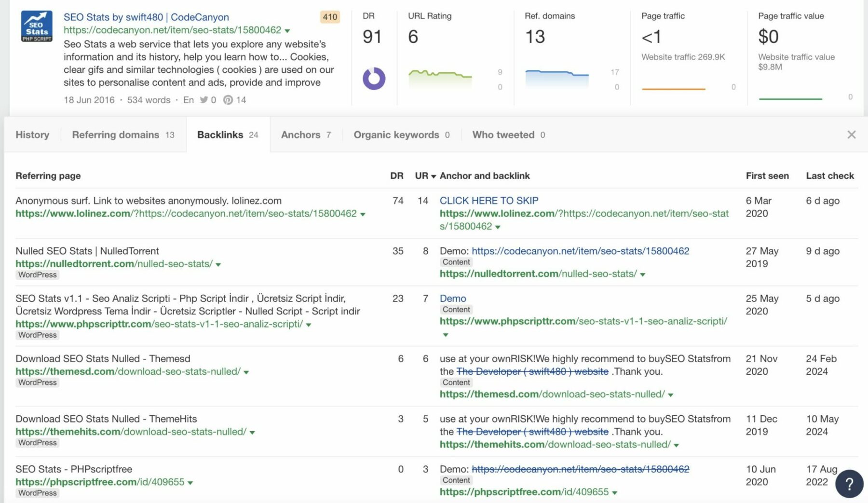This screenshot has height=503, width=868.
Task: Expand the codecanyon.net URL dropdown arrow
Action: [x=287, y=31]
